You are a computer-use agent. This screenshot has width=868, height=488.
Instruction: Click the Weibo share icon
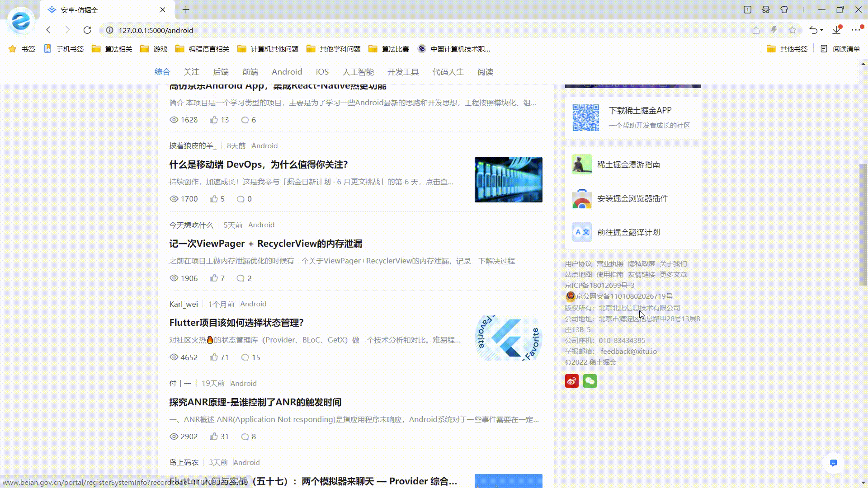click(x=571, y=381)
